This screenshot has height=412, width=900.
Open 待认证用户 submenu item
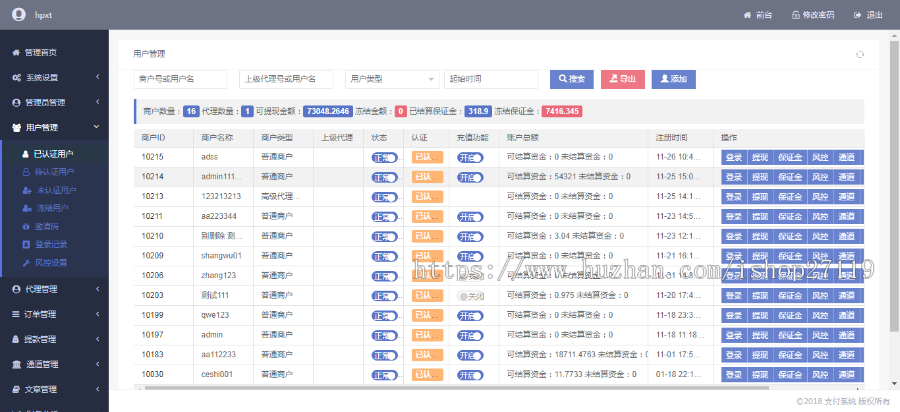click(x=55, y=172)
